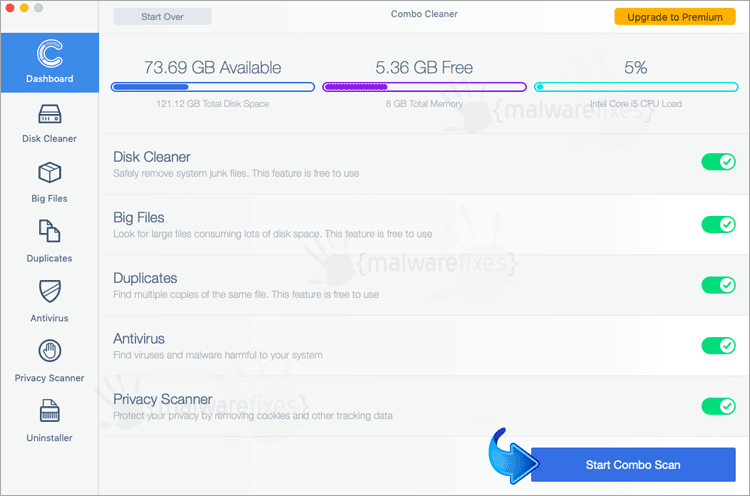The image size is (750, 496).
Task: Select the Antivirus row title
Action: pyautogui.click(x=139, y=339)
